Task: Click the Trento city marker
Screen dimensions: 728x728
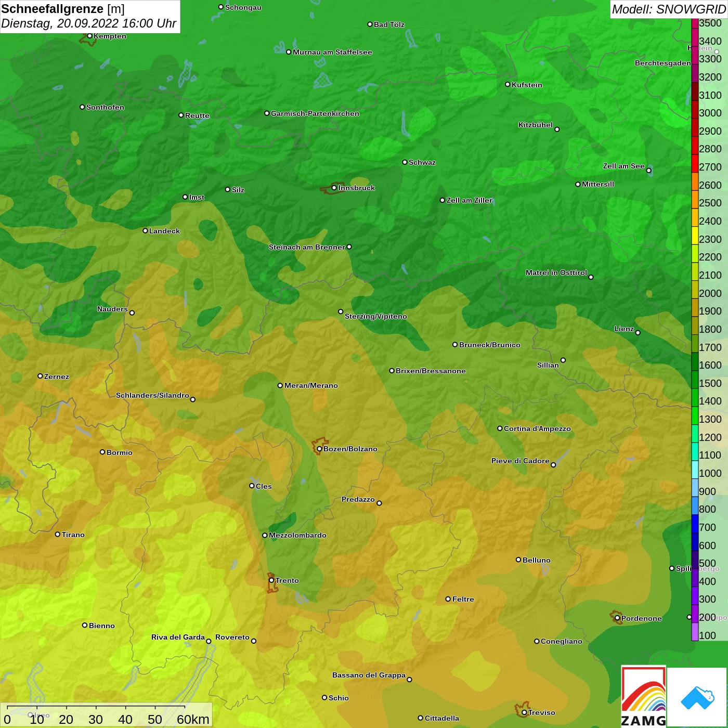Action: point(271,580)
